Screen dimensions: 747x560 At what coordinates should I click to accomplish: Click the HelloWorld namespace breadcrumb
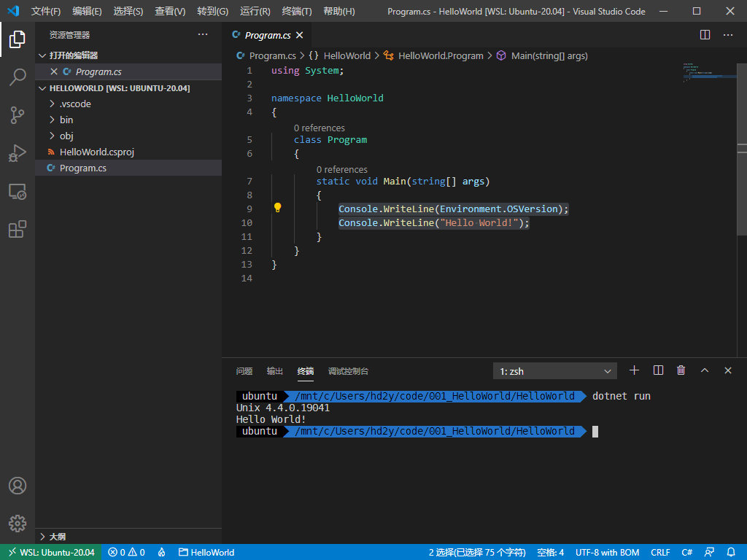coord(340,55)
